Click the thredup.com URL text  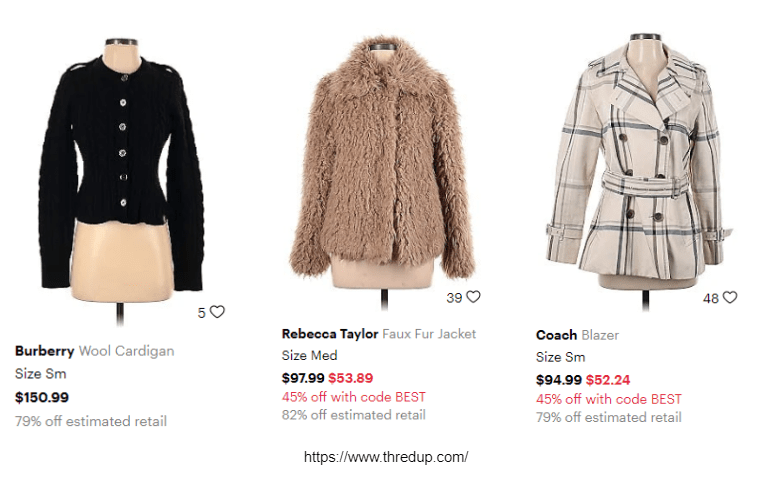click(386, 457)
